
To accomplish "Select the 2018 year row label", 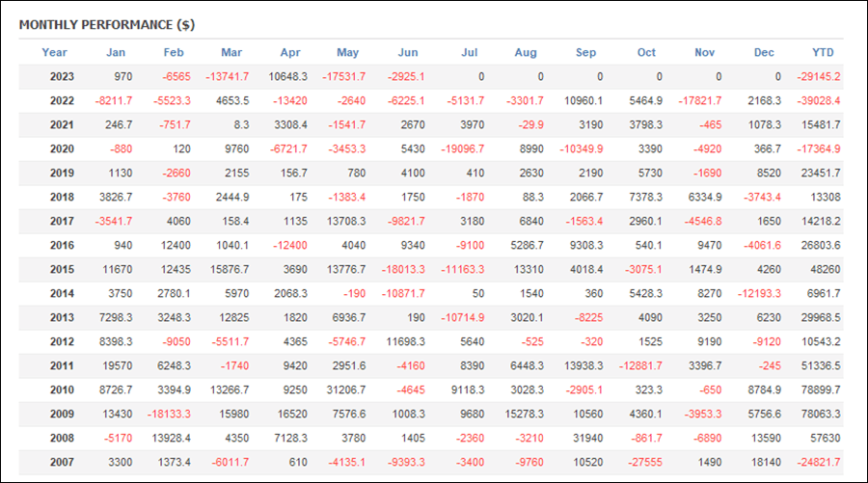I will point(62,197).
